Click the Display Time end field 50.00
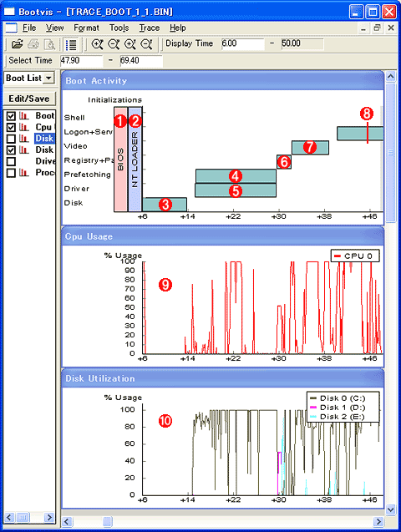Viewport: 401px width, 532px height. tap(302, 43)
